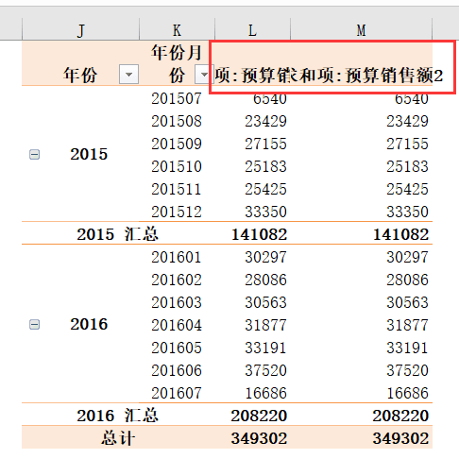Collapse the 2015 year group
Screen dimensions: 459x476
34,155
